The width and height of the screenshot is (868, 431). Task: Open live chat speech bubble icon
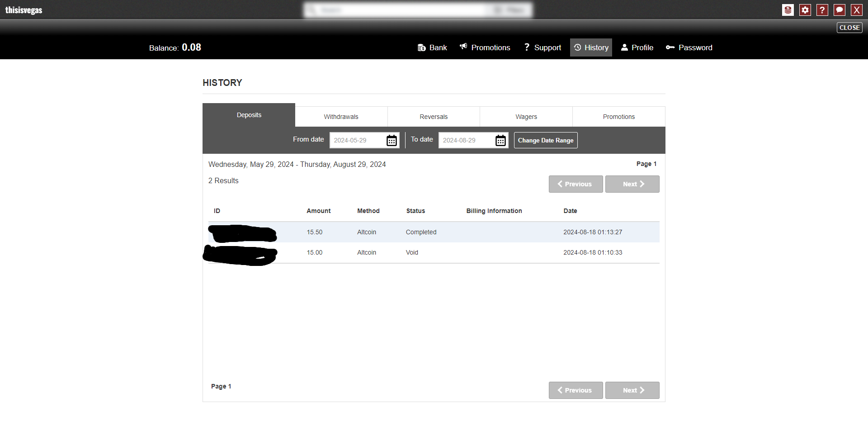click(x=840, y=10)
